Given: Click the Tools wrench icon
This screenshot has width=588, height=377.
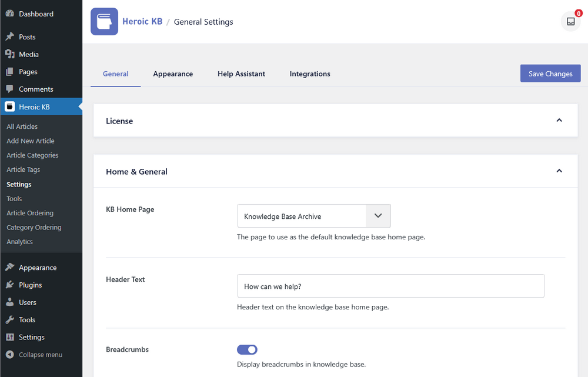Looking at the screenshot, I should coord(10,319).
